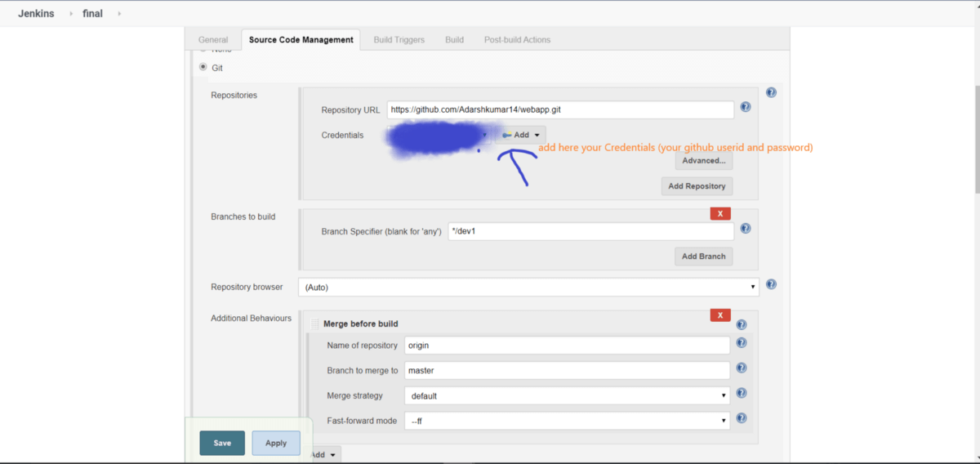Show help for Name of repository

[x=742, y=343]
